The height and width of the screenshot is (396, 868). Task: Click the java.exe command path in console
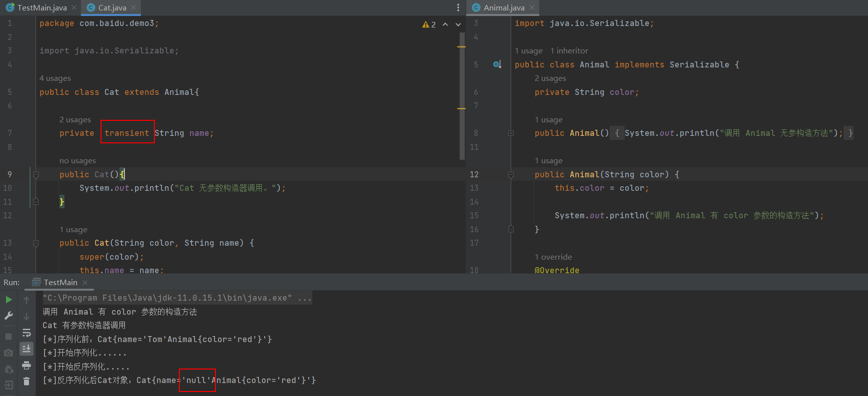167,298
